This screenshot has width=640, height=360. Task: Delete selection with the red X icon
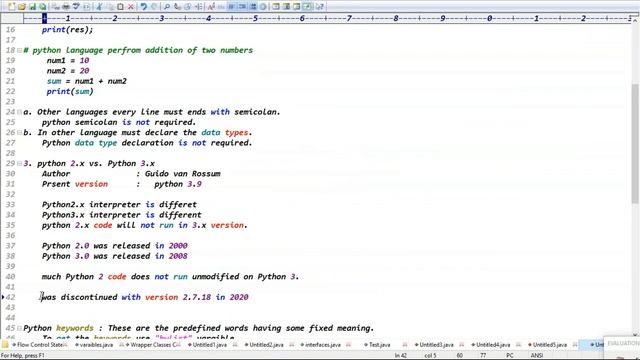coord(131,7)
